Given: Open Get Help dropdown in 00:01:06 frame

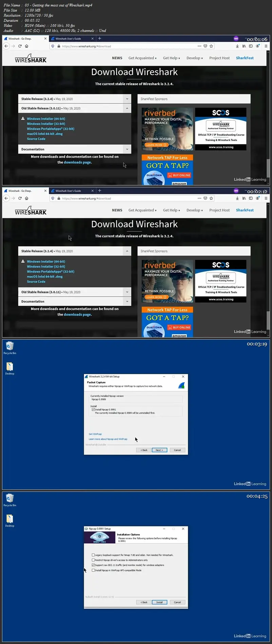Looking at the screenshot, I should pos(171,58).
